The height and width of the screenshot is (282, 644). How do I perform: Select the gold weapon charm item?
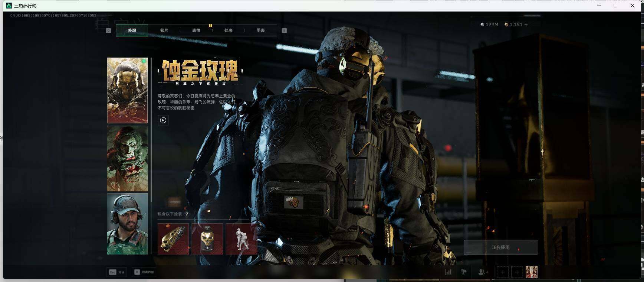point(173,239)
